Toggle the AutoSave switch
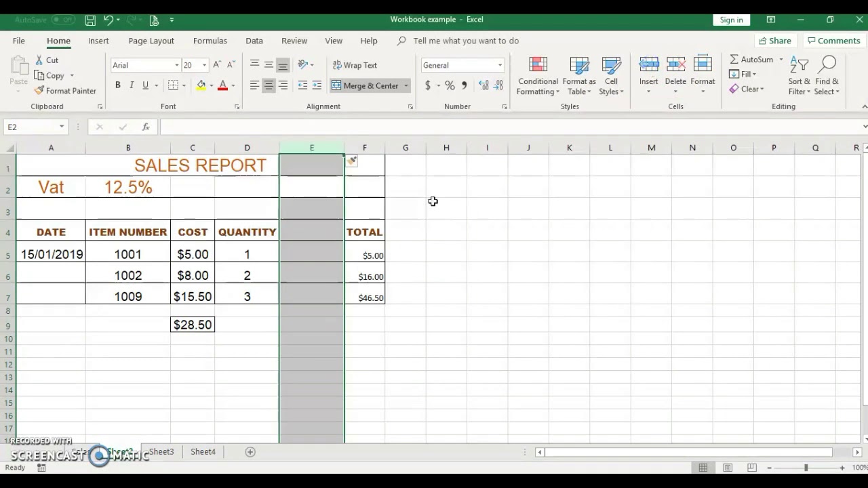Image resolution: width=868 pixels, height=488 pixels. pyautogui.click(x=62, y=20)
